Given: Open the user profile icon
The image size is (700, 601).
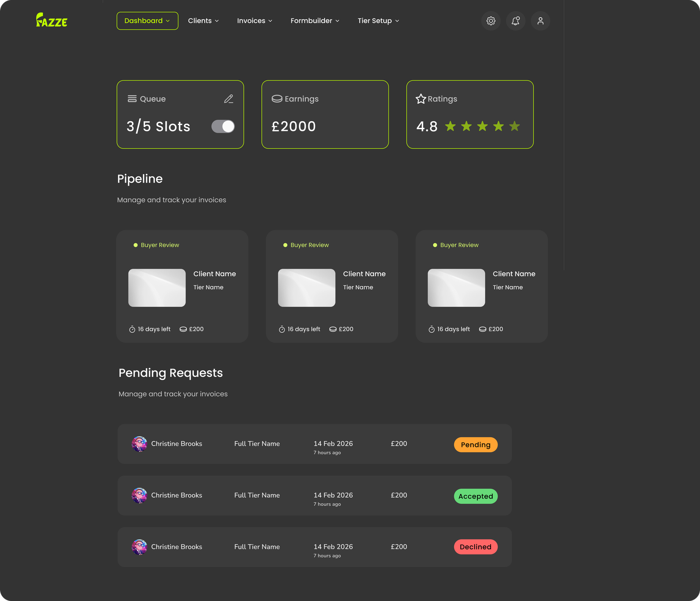Looking at the screenshot, I should 540,21.
